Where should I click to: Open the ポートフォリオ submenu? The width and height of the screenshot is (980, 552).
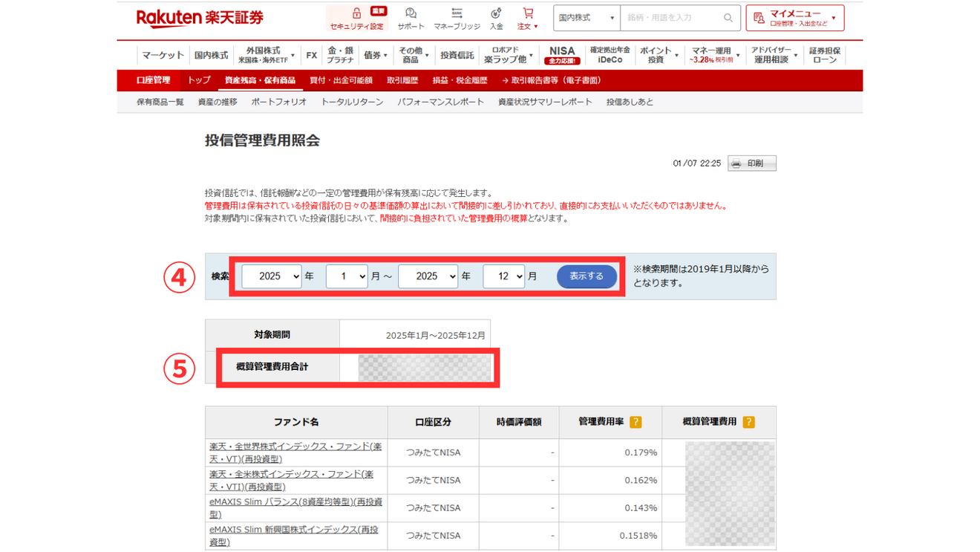point(278,102)
